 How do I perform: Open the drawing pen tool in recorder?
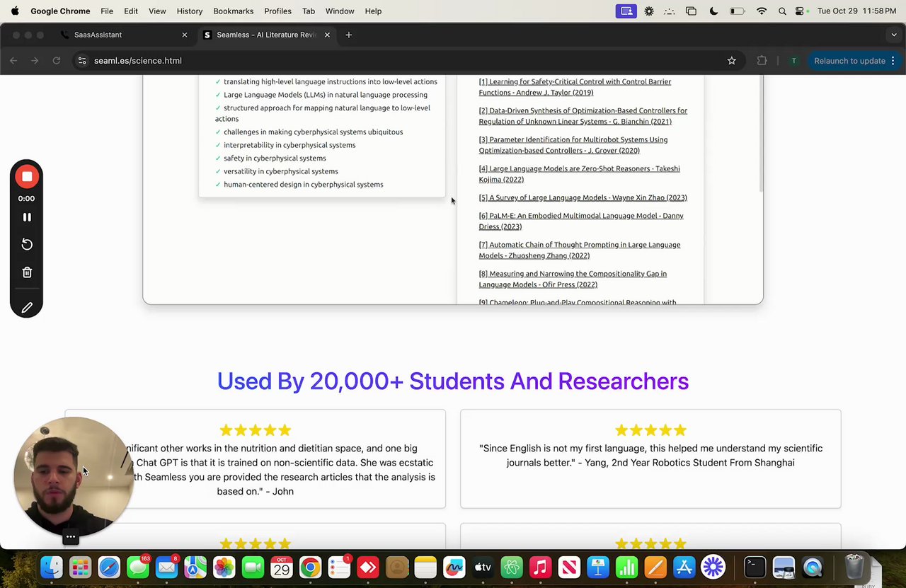27,307
